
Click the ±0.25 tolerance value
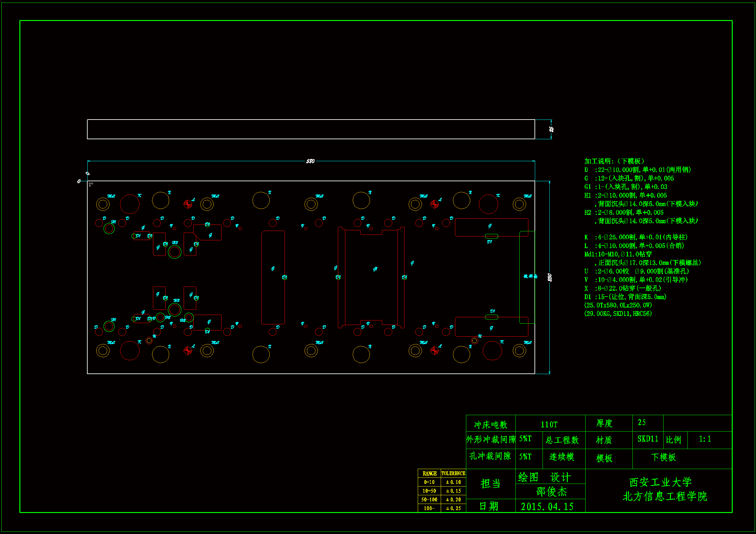(x=453, y=508)
